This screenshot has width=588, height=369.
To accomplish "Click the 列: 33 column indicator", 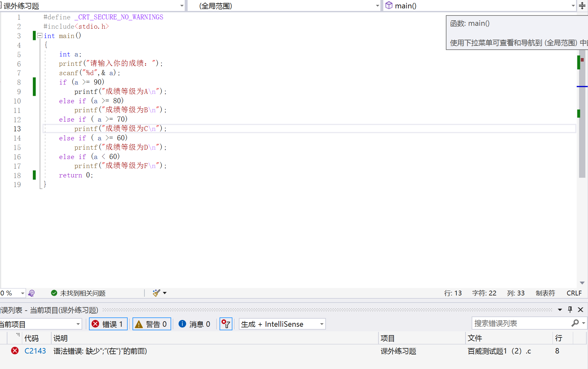I will pos(515,293).
